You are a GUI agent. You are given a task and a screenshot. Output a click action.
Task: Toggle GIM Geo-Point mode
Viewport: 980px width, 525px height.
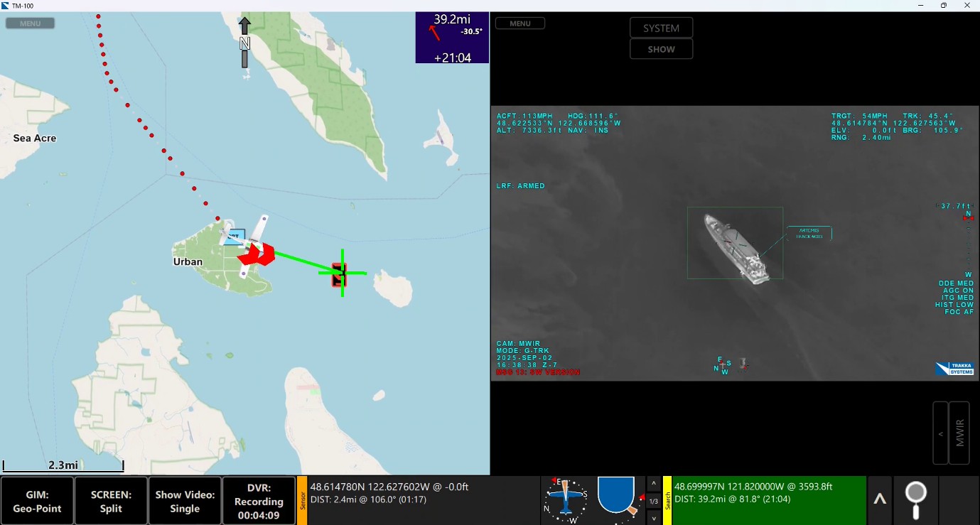37,501
